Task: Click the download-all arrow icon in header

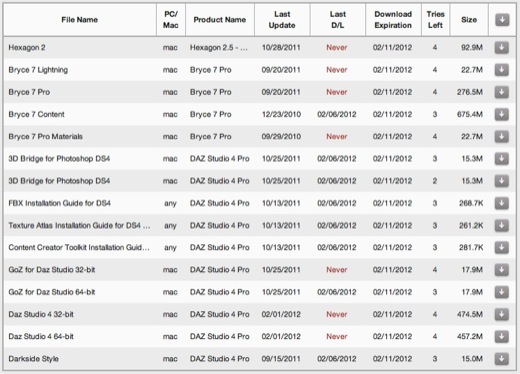Action: tap(502, 20)
